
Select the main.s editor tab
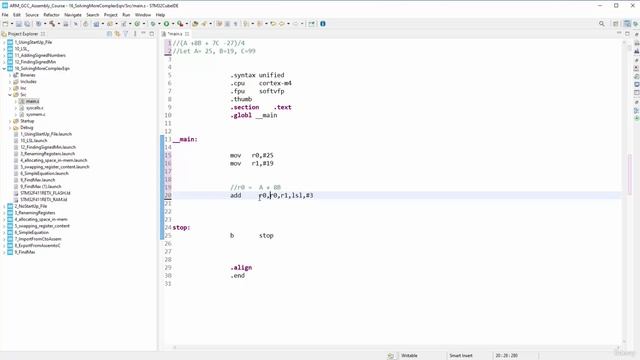pos(175,34)
